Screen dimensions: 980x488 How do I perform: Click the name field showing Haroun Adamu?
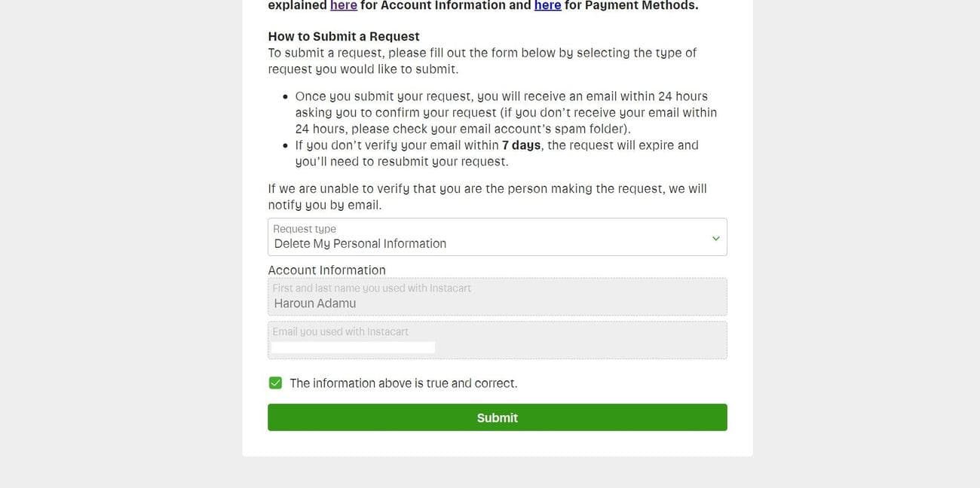[498, 297]
